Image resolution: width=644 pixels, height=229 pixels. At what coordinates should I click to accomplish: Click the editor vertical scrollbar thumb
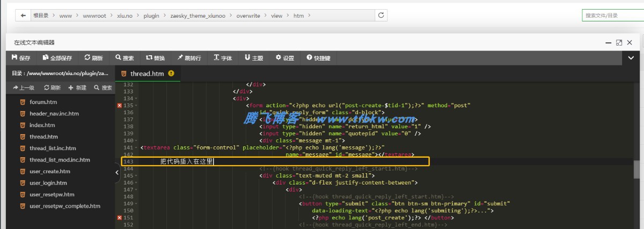click(x=638, y=169)
